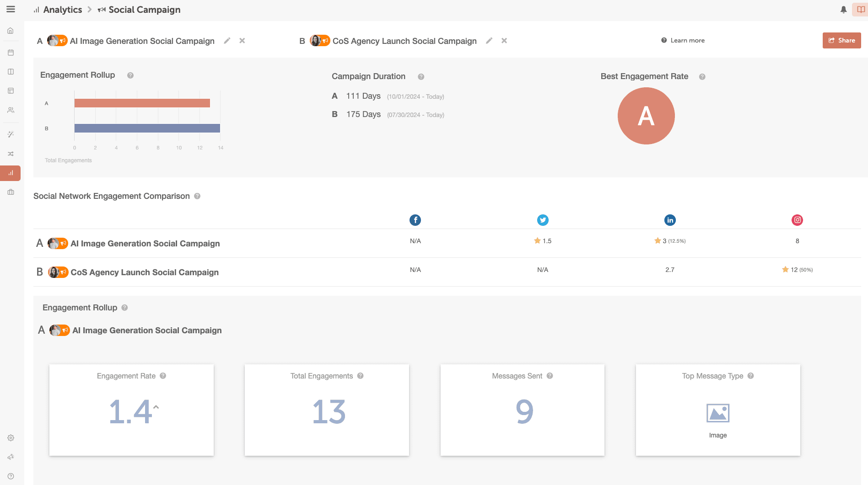Click the LinkedIn column icon
The height and width of the screenshot is (485, 868).
point(670,220)
